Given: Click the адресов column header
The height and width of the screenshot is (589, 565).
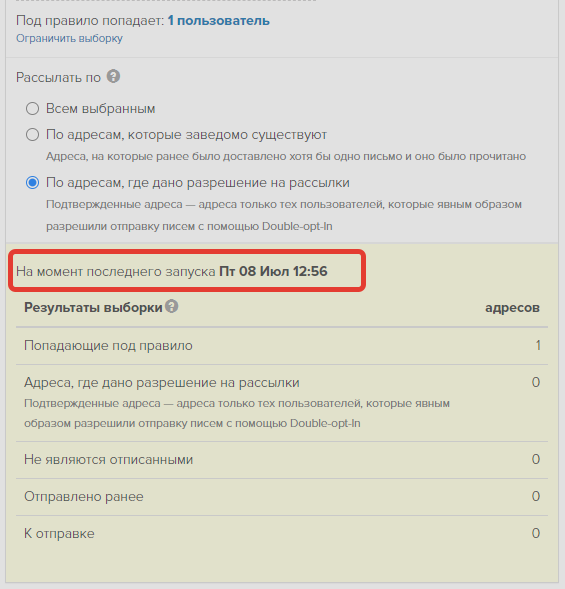Looking at the screenshot, I should click(512, 308).
